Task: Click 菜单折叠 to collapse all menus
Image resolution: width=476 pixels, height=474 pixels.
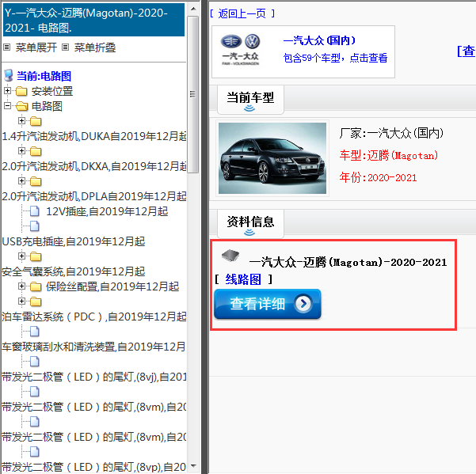Action: coord(95,47)
